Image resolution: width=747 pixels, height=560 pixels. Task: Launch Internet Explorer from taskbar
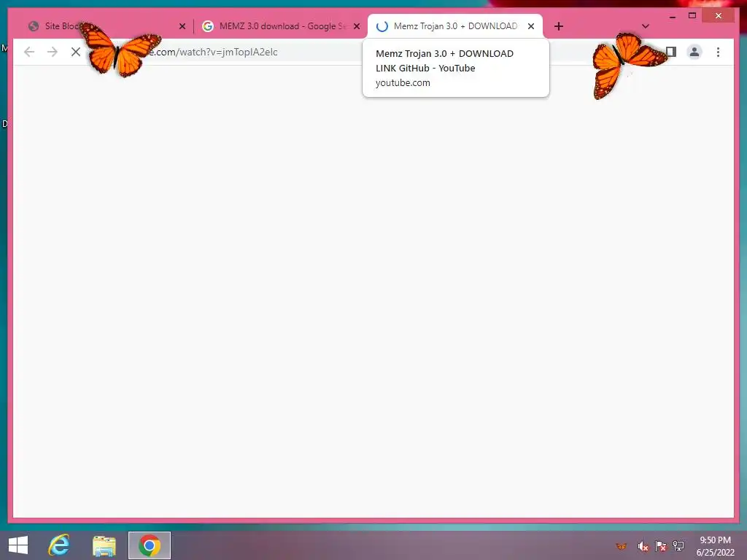(x=59, y=545)
